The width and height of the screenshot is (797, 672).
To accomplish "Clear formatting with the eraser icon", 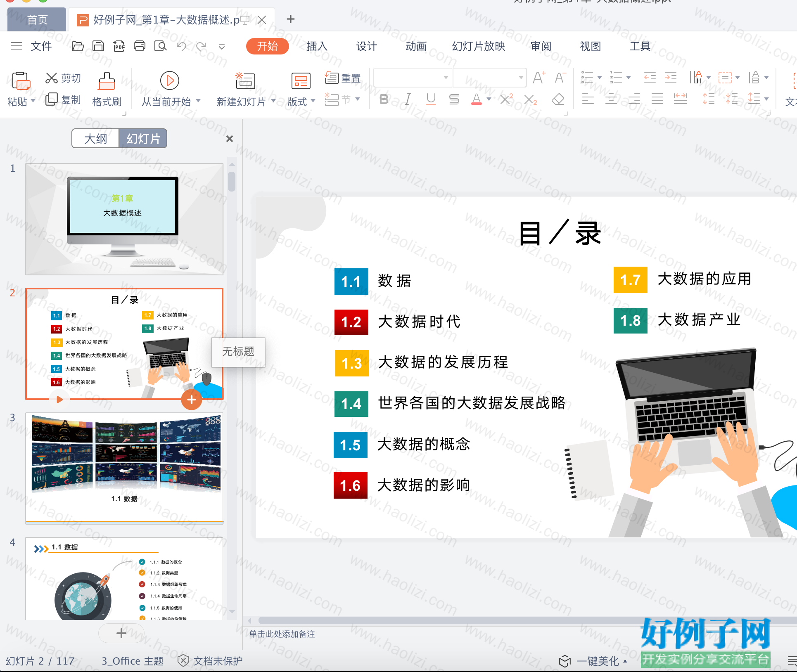I will pyautogui.click(x=558, y=99).
